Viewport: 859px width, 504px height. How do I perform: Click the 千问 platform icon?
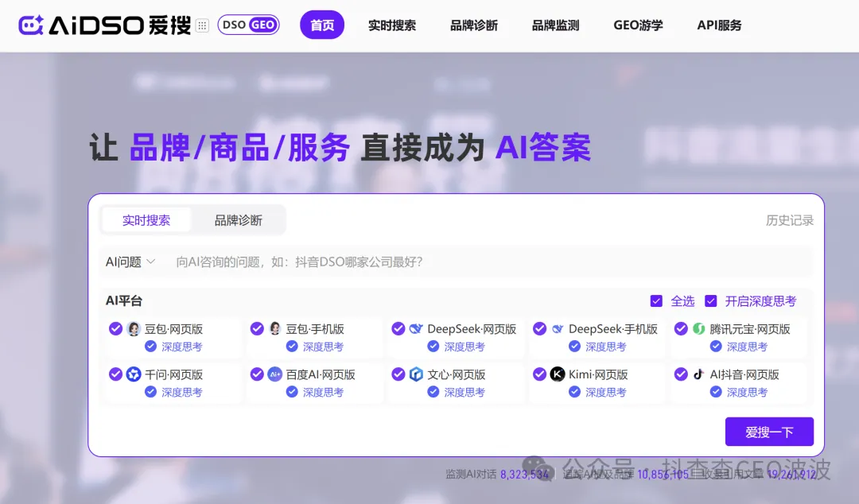coord(133,374)
